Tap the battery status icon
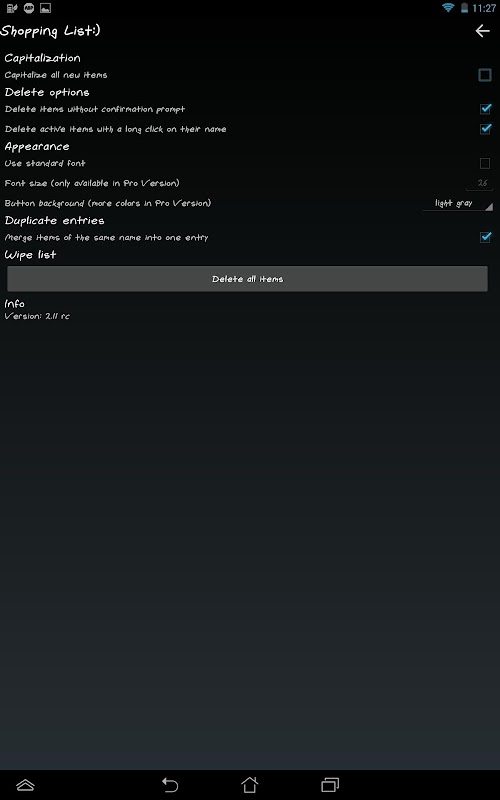Screen dimensions: 500x800 (464, 8)
